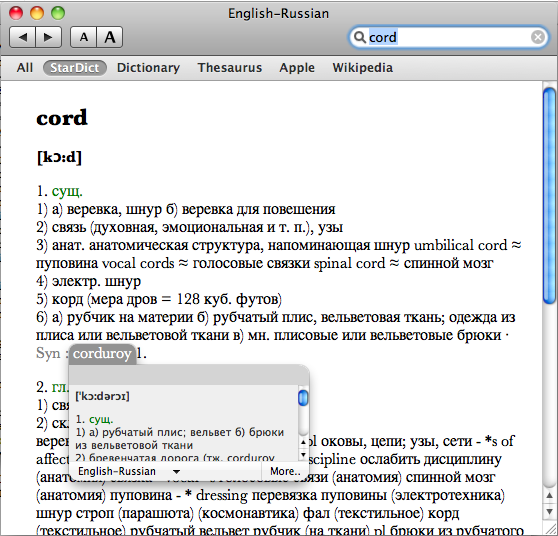Close the window with red button
Viewport: 558px width, 536px height.
[x=16, y=13]
